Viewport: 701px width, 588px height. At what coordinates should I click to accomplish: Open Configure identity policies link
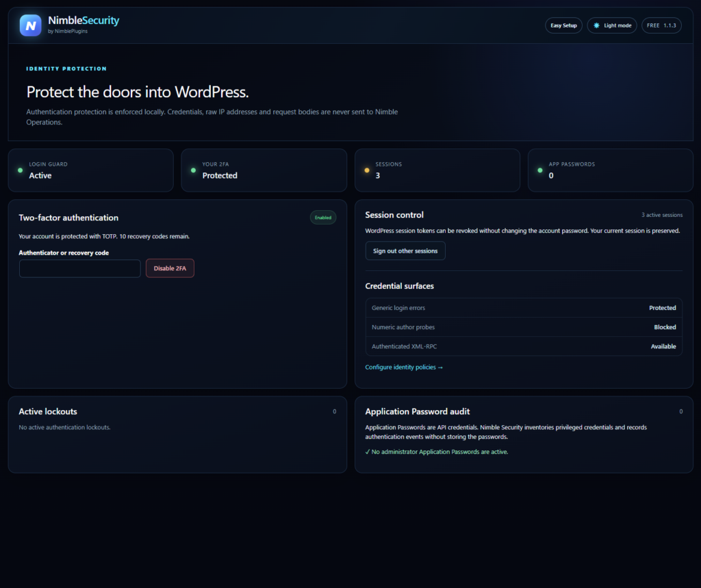(x=404, y=367)
